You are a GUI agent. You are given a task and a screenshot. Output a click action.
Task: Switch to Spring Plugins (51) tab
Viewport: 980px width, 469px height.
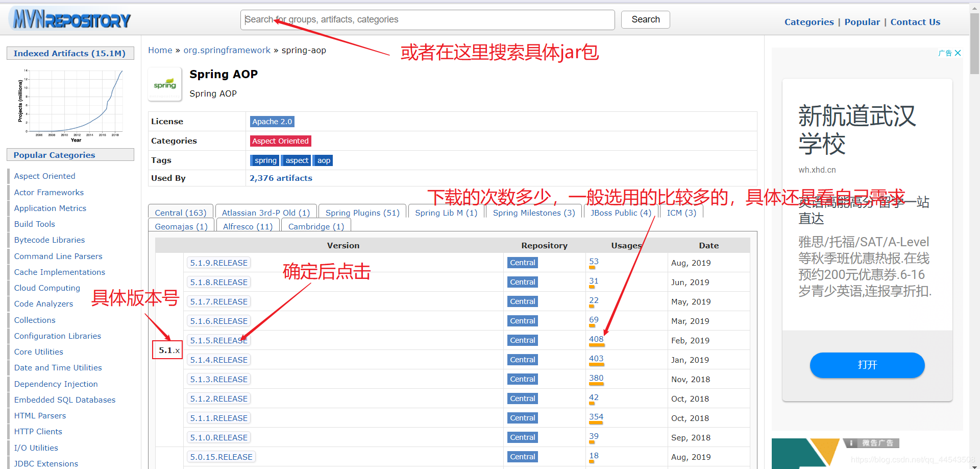(x=362, y=213)
